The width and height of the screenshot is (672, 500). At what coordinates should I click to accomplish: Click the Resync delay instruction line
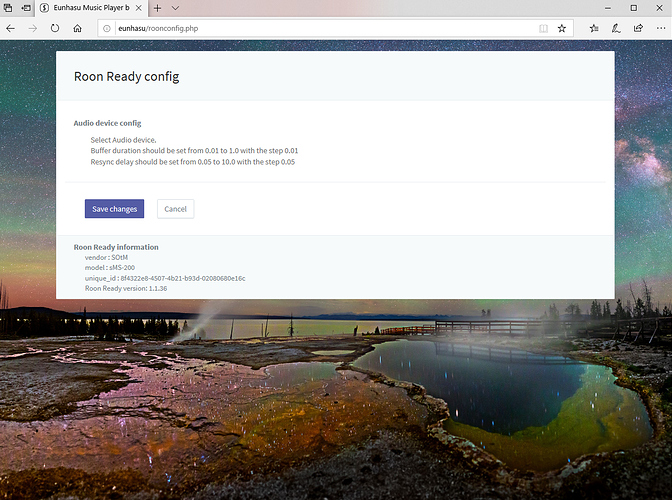tap(192, 162)
